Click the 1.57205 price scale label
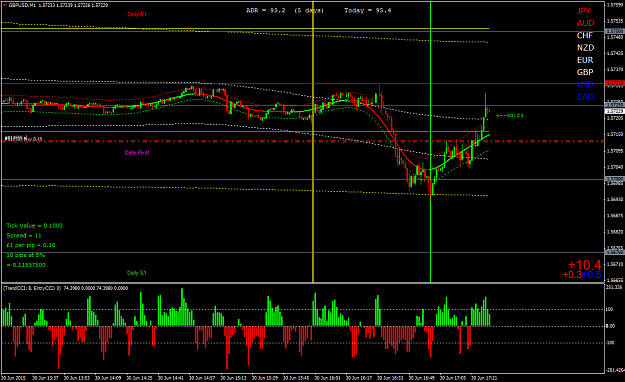This screenshot has height=382, width=625. [x=615, y=118]
